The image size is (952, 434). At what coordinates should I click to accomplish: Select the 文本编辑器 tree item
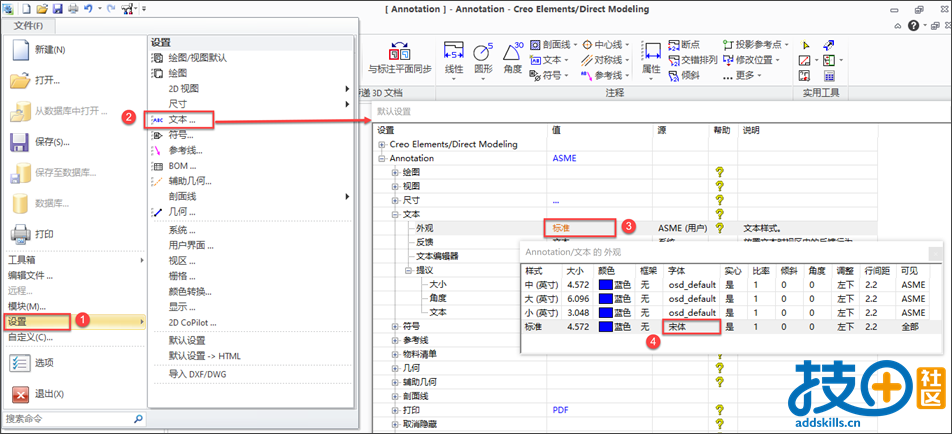(437, 256)
